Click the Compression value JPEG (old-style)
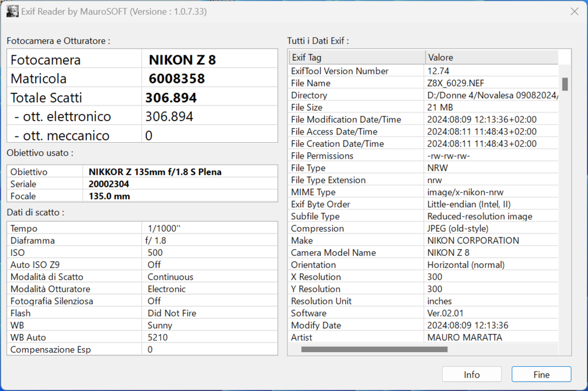Image resolution: width=588 pixels, height=391 pixels. click(x=457, y=228)
